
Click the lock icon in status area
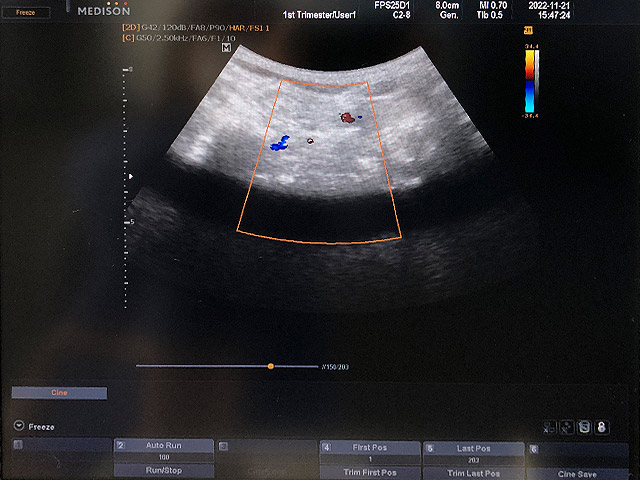point(603,427)
